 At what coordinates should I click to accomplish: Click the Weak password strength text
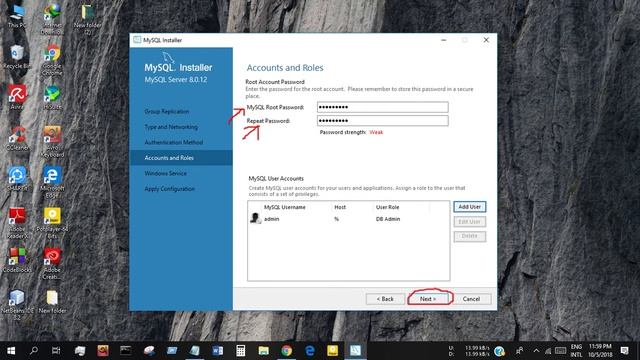click(376, 132)
